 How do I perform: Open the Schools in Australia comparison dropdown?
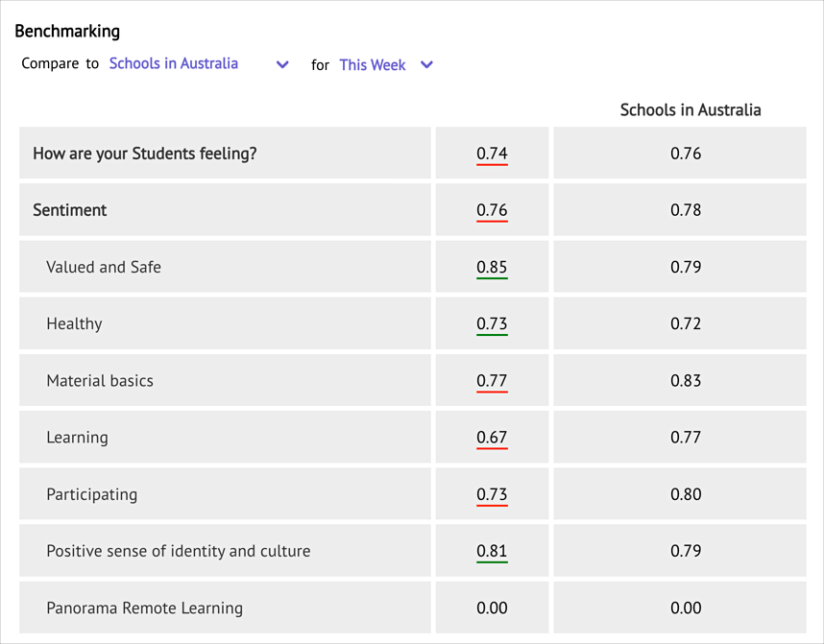pyautogui.click(x=199, y=63)
